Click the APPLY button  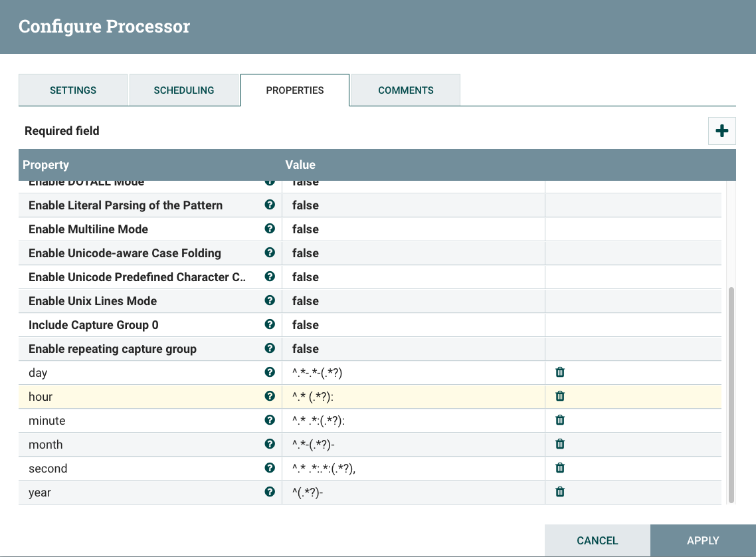click(x=703, y=540)
